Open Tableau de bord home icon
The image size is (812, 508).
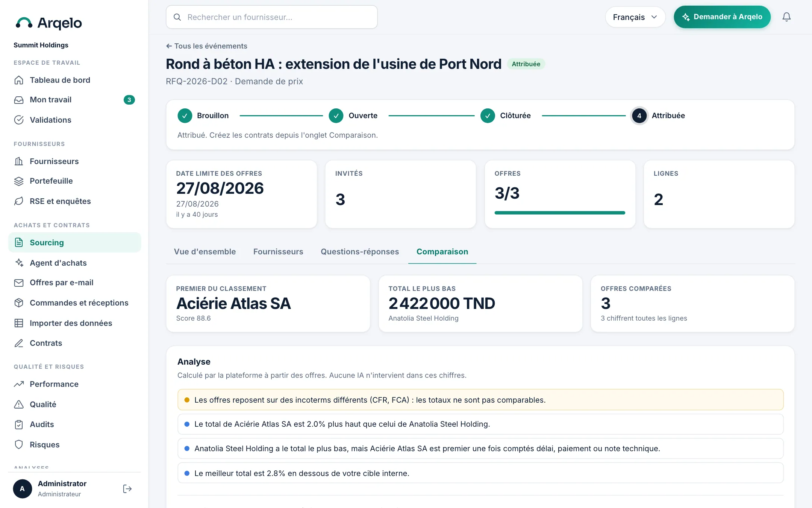point(19,80)
